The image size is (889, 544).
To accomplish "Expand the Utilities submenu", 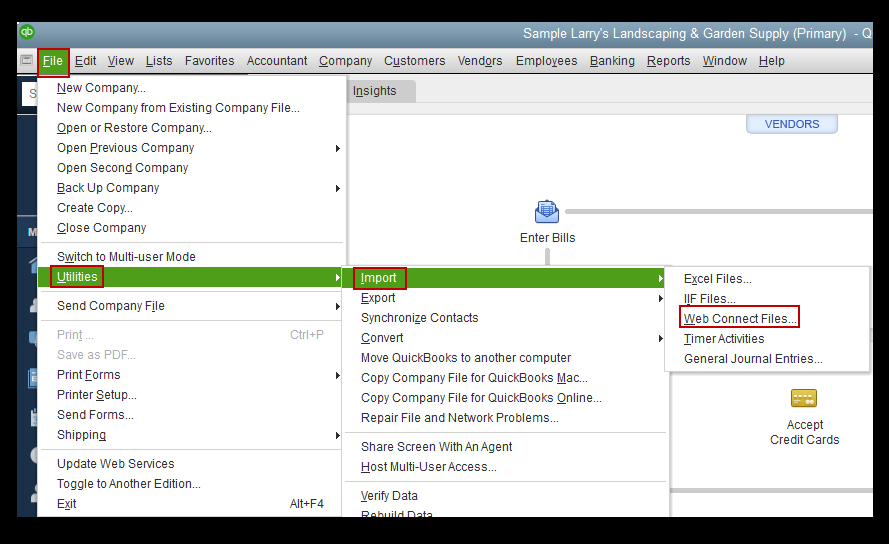I will [x=192, y=277].
